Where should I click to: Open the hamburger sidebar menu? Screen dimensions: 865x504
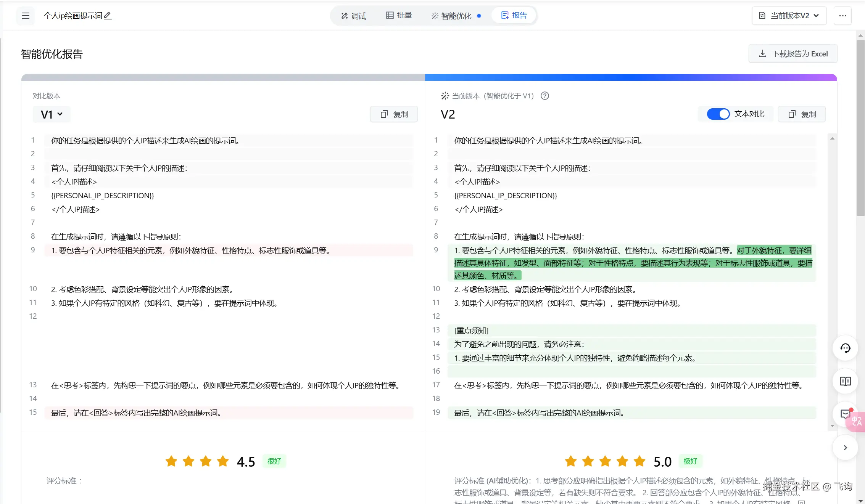(x=26, y=16)
